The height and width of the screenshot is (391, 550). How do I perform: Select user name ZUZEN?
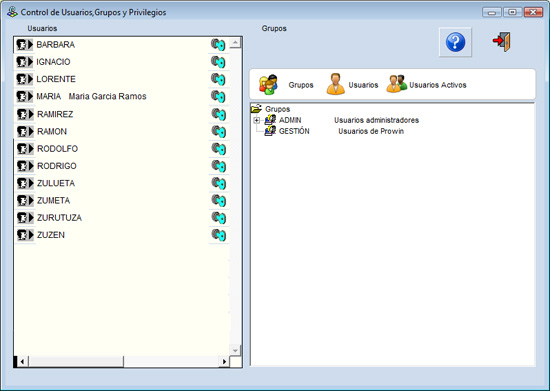[51, 235]
